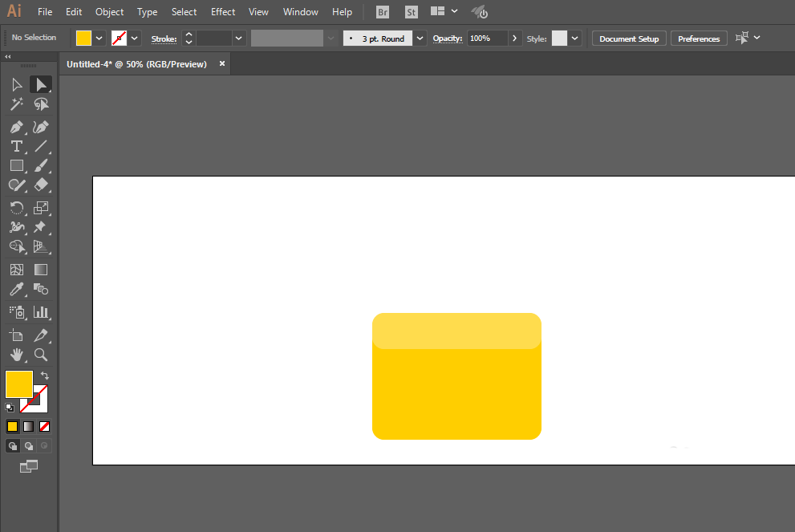This screenshot has width=795, height=532.
Task: Select the Zoom tool
Action: [x=41, y=355]
